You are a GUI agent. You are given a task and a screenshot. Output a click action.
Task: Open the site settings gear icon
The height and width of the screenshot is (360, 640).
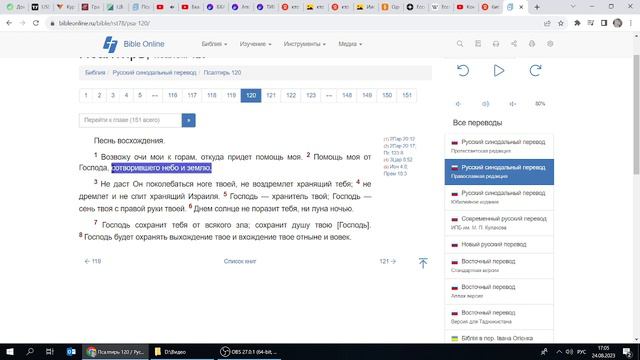pyautogui.click(x=550, y=44)
